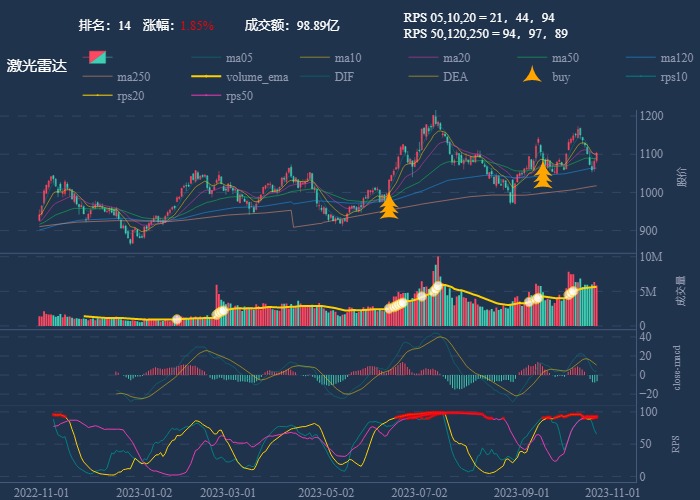Click the 涨幅 1.85% value
Screen dimensions: 700x500
(197, 25)
